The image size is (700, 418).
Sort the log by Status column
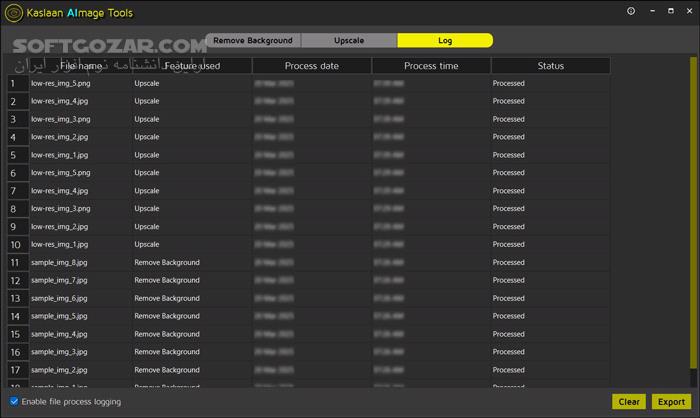[x=550, y=66]
